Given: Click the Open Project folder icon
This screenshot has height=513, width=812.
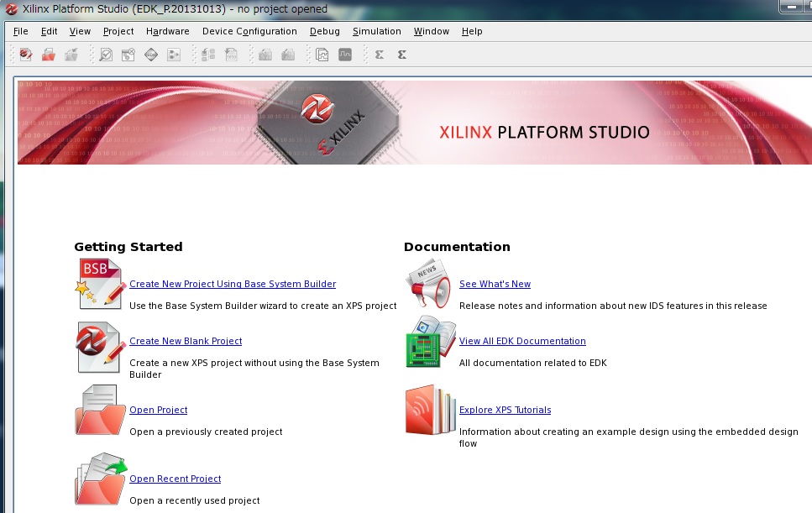Looking at the screenshot, I should point(101,410).
